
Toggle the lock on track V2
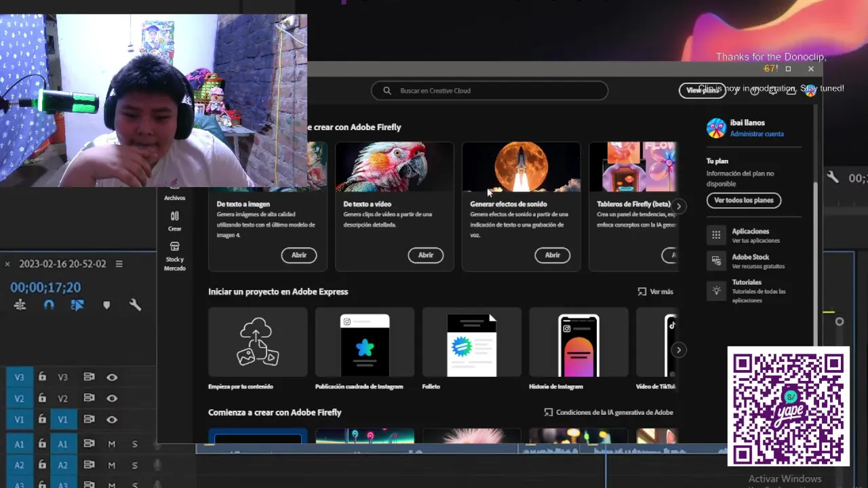42,398
